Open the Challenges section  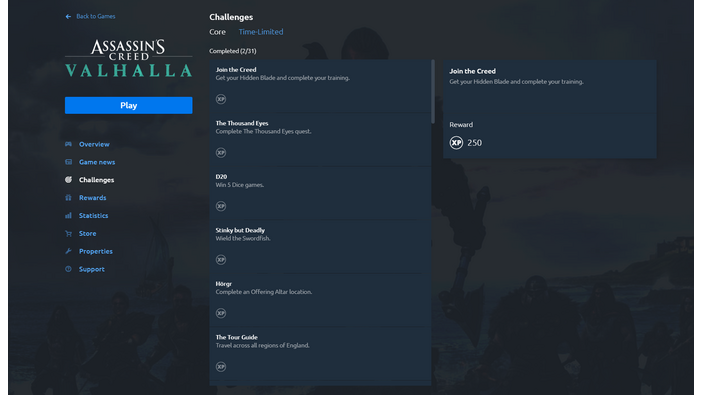tap(96, 180)
